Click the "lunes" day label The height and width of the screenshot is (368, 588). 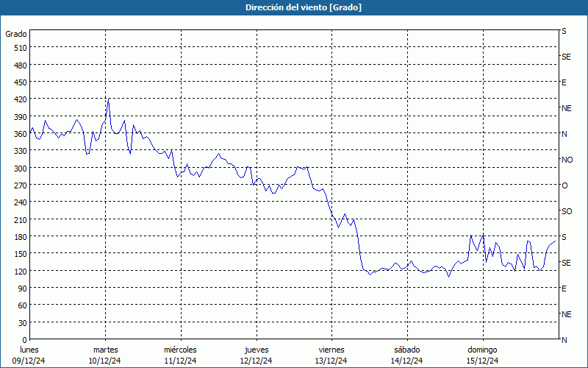(29, 350)
